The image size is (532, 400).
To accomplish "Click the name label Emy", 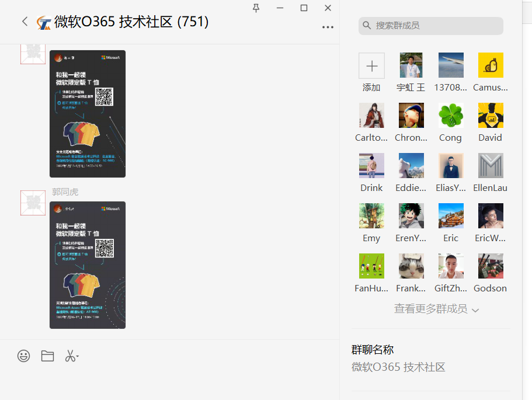I will [371, 238].
